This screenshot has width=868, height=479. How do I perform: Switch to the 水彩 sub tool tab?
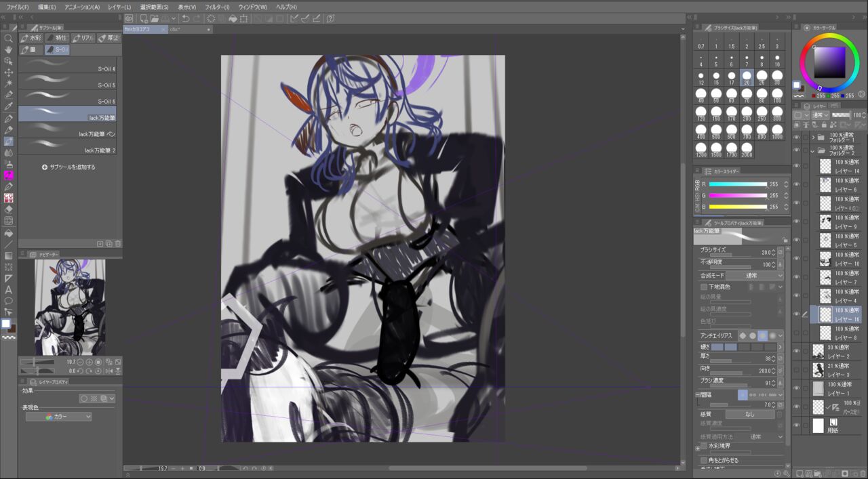point(31,38)
